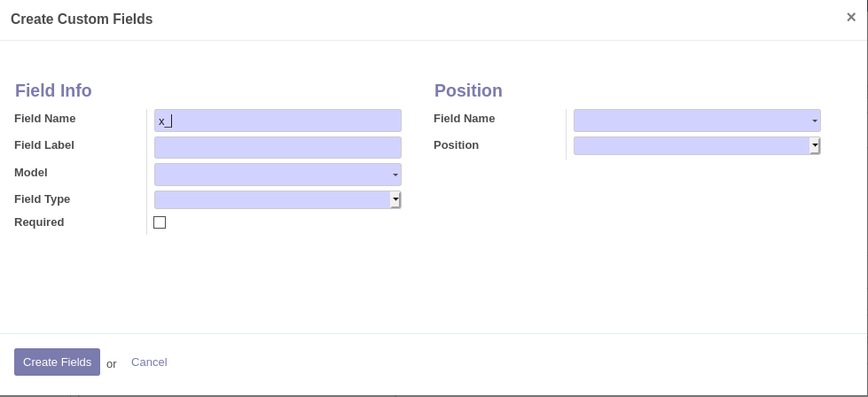Screen dimensions: 868x397
Task: Expand the Field Type select arrow
Action: coord(395,200)
